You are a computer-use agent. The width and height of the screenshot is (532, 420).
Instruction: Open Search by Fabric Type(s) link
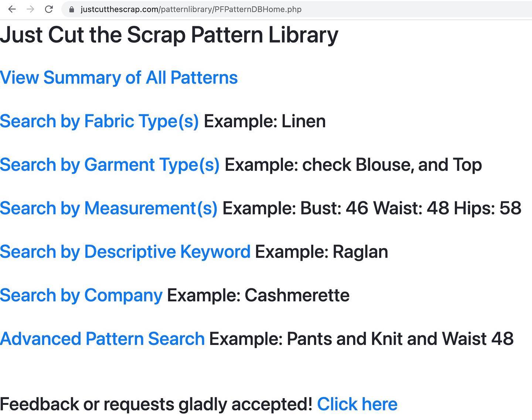pos(99,121)
